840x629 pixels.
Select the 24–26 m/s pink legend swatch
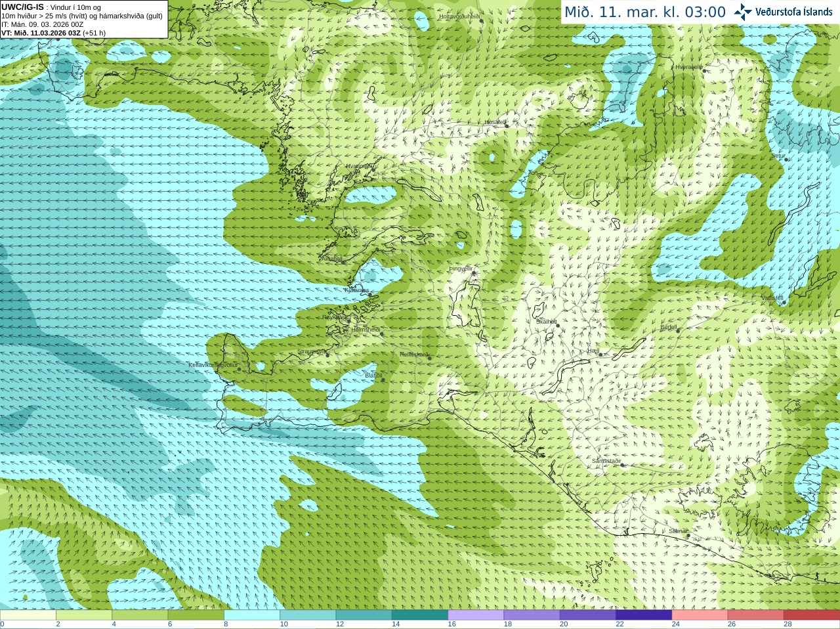point(700,615)
